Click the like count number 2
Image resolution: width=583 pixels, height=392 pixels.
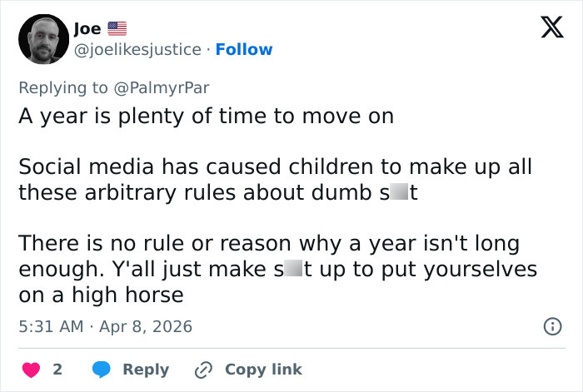[57, 369]
